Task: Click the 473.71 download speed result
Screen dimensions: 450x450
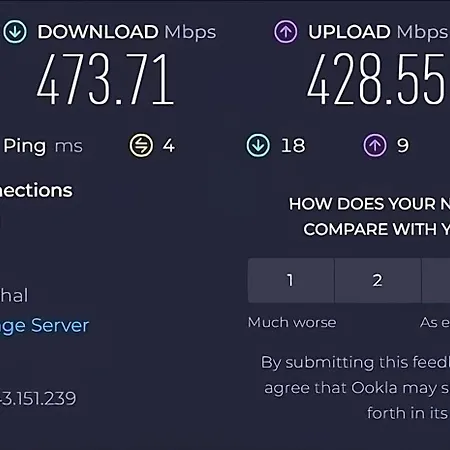Action: [x=105, y=79]
